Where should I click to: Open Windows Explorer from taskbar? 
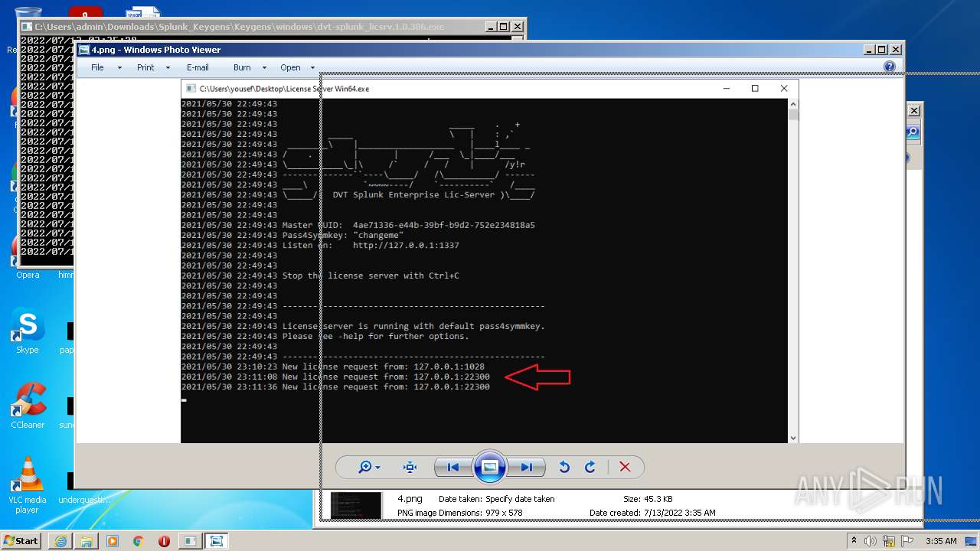87,541
